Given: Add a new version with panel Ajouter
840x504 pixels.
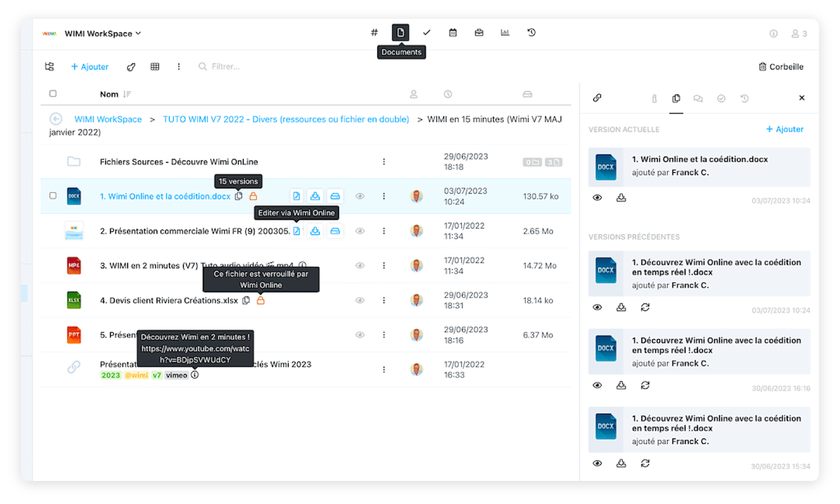Looking at the screenshot, I should pyautogui.click(x=785, y=129).
